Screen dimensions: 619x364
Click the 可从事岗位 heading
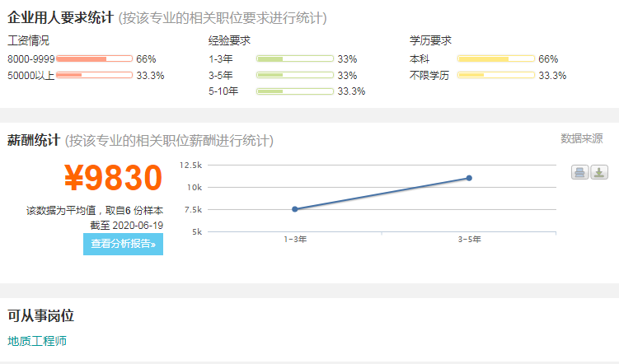tap(40, 315)
